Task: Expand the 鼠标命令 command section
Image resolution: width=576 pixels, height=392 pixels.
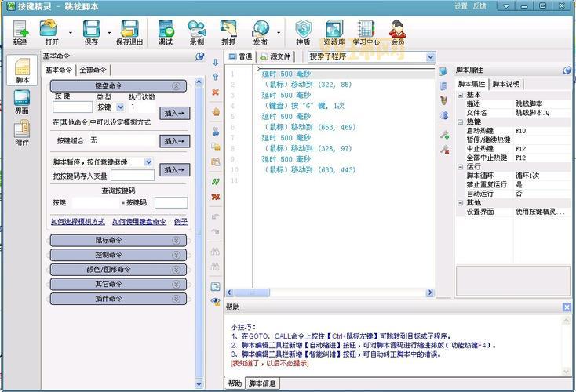Action: pyautogui.click(x=118, y=241)
